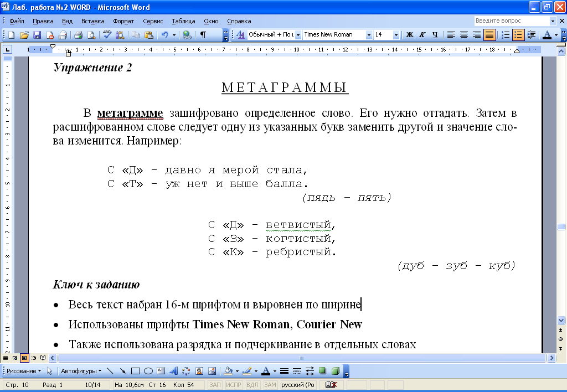
Task: Center the paragraph text
Action: pos(464,35)
